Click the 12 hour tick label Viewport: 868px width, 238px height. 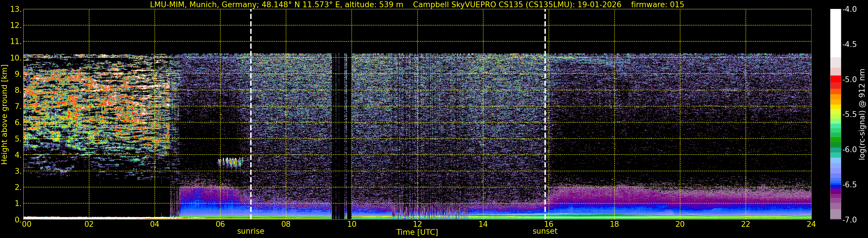tap(417, 224)
